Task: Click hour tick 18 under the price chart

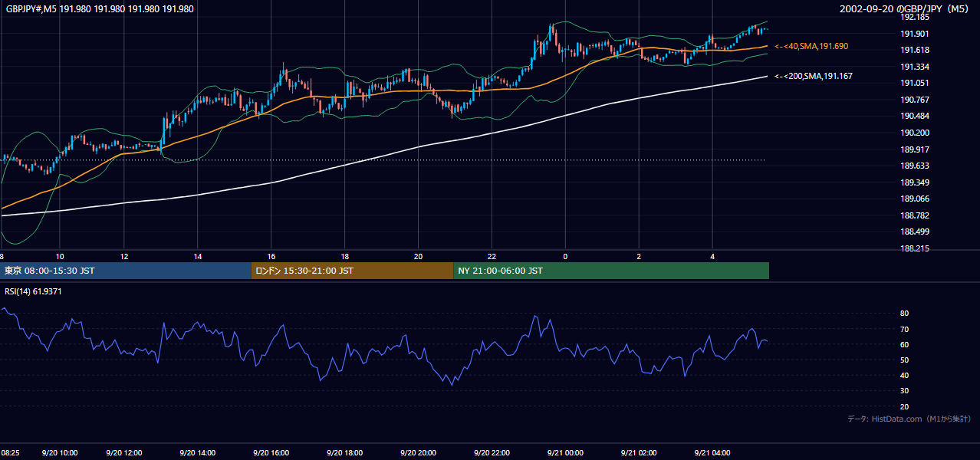Action: (x=345, y=256)
